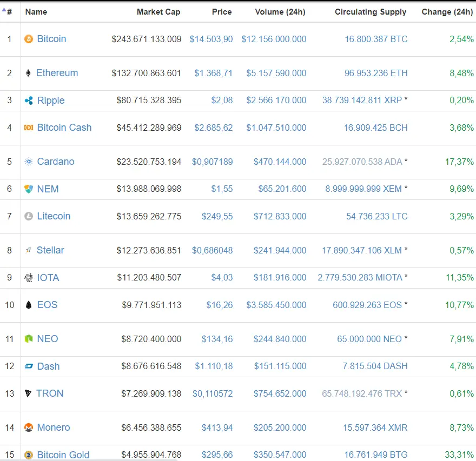Viewport: 476px width, 461px height.
Task: Click NEM volume $65.201.600
Action: click(282, 189)
